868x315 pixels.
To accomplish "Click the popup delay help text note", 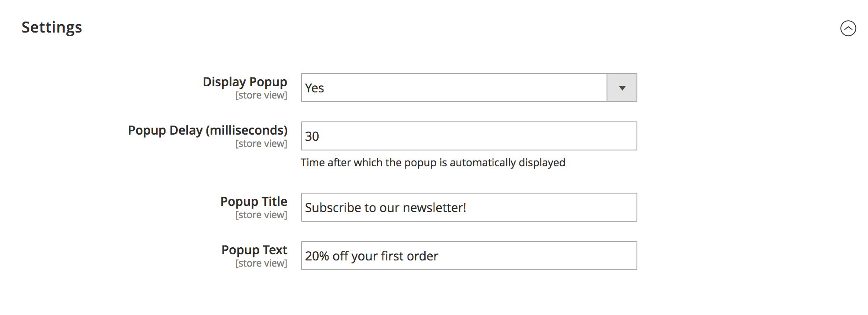I will [x=433, y=163].
